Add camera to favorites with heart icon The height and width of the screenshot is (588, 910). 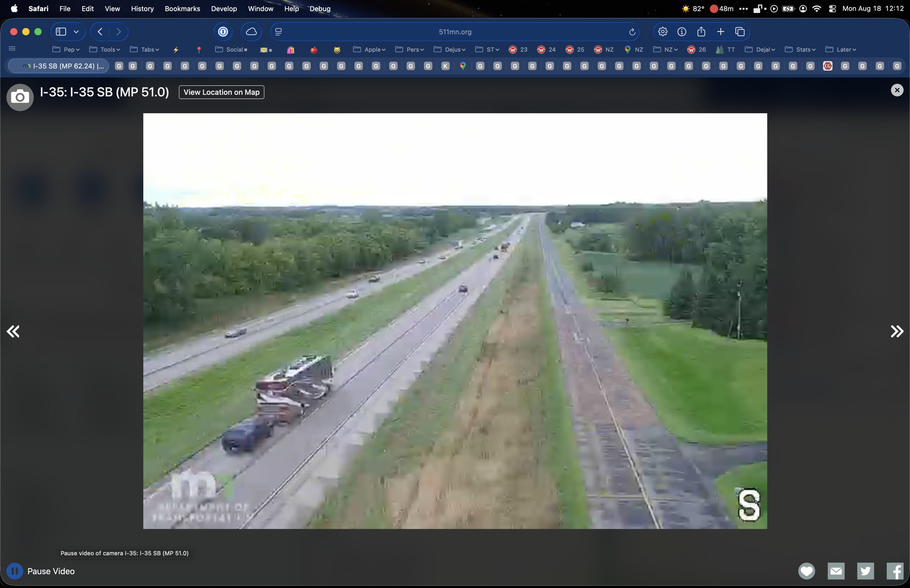tap(806, 571)
